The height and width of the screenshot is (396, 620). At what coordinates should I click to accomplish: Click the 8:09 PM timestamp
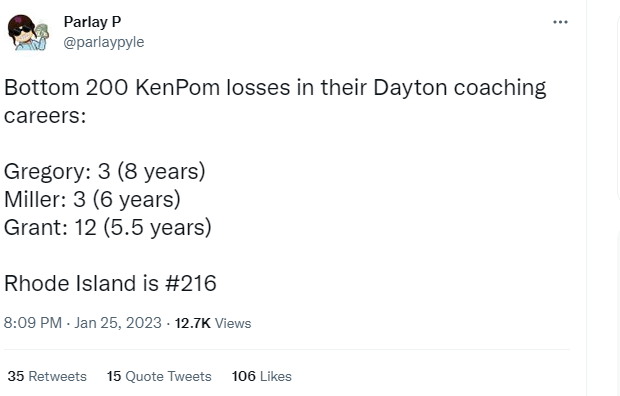click(33, 323)
